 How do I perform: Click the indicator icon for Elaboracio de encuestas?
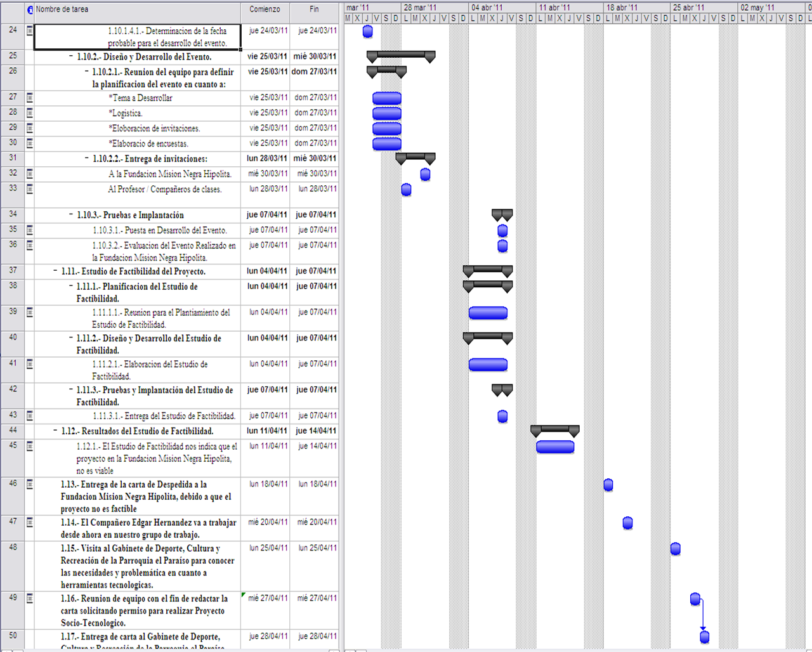[29, 143]
